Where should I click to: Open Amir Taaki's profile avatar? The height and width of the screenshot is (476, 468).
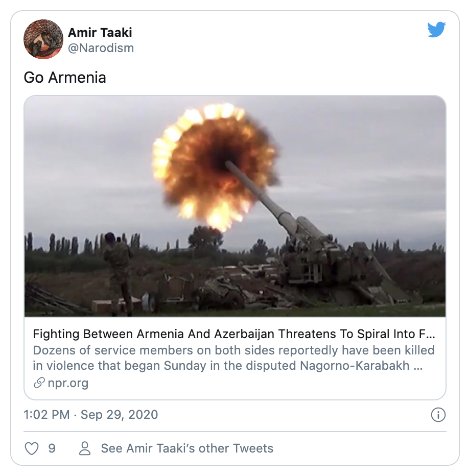coord(43,39)
